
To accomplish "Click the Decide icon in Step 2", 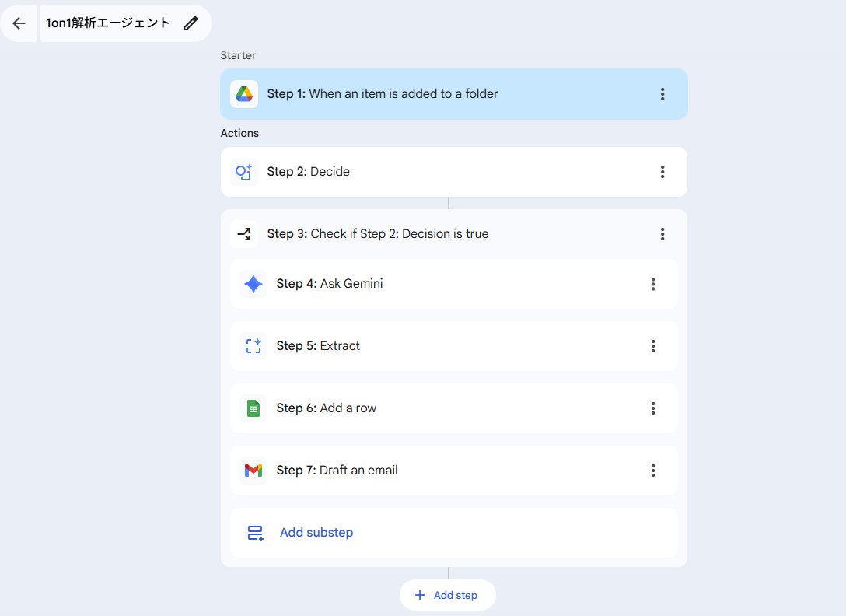I will click(x=244, y=172).
